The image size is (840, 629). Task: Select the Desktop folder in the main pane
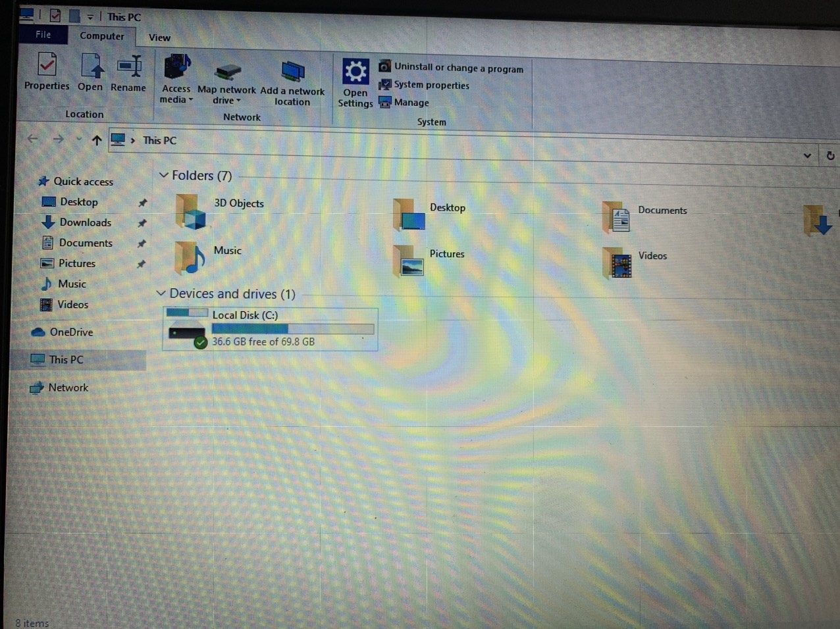409,215
